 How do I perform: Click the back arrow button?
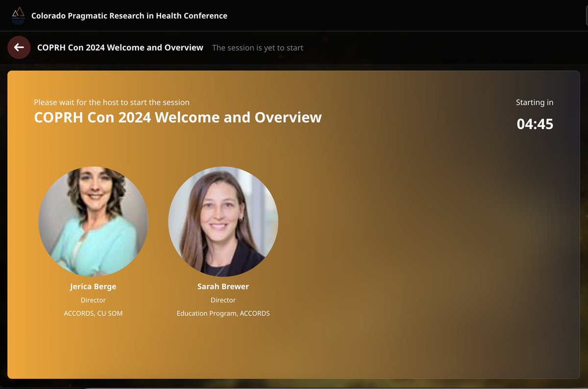coord(19,48)
